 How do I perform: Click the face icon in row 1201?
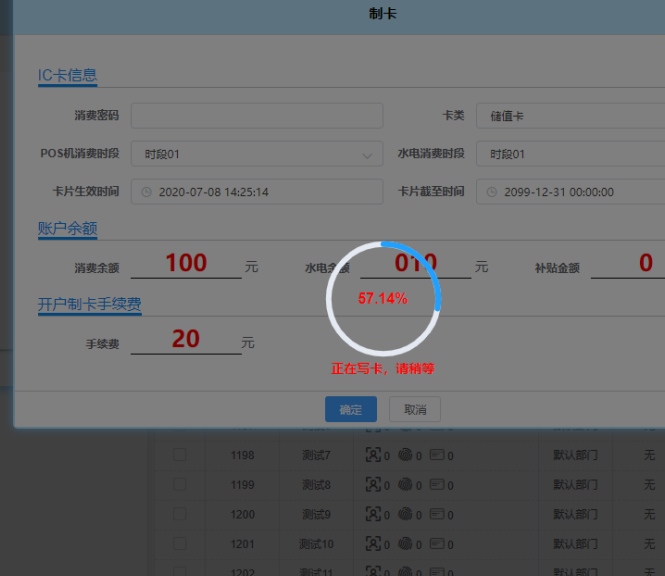[373, 543]
